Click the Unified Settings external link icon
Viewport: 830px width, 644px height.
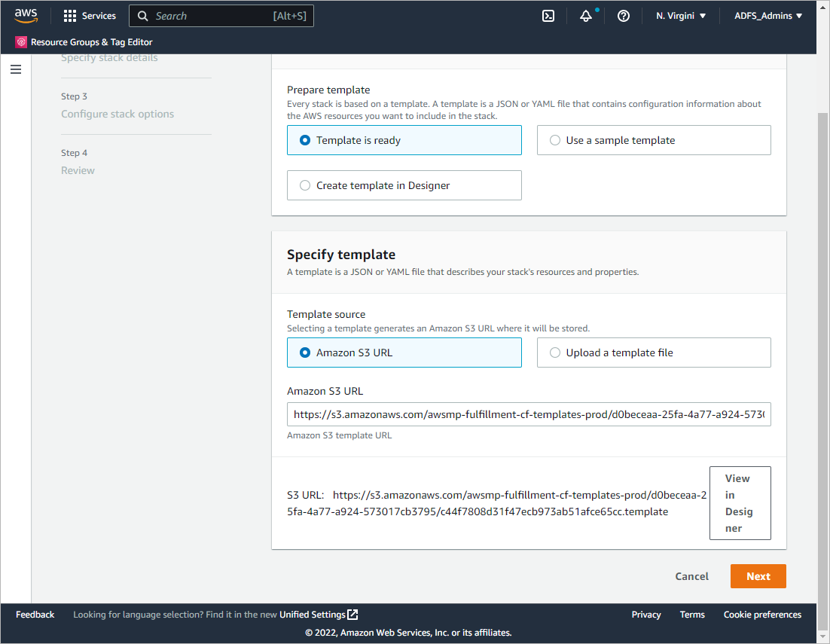(x=352, y=615)
